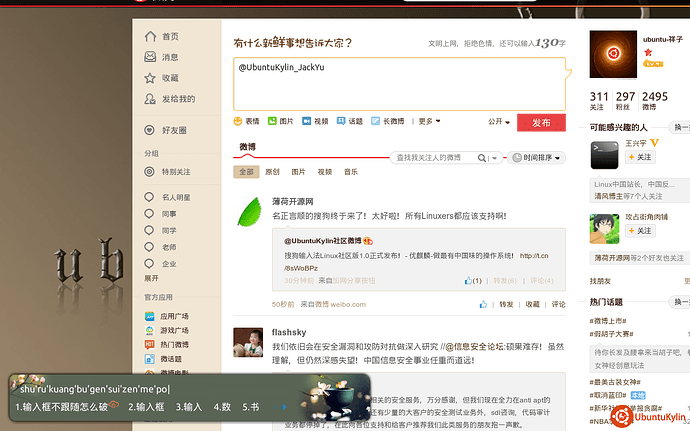Viewport: 690px width, 431px height.
Task: Open 王兴宇 terminal avatar
Action: click(604, 155)
